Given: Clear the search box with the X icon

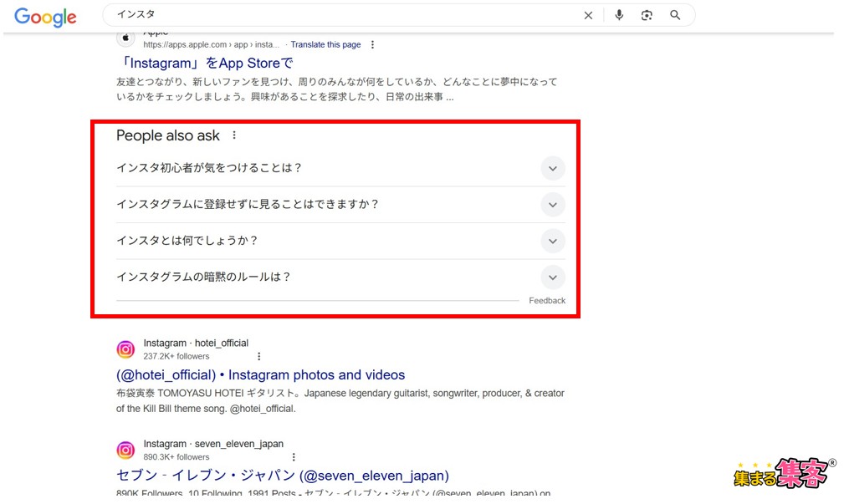Looking at the screenshot, I should coord(588,16).
